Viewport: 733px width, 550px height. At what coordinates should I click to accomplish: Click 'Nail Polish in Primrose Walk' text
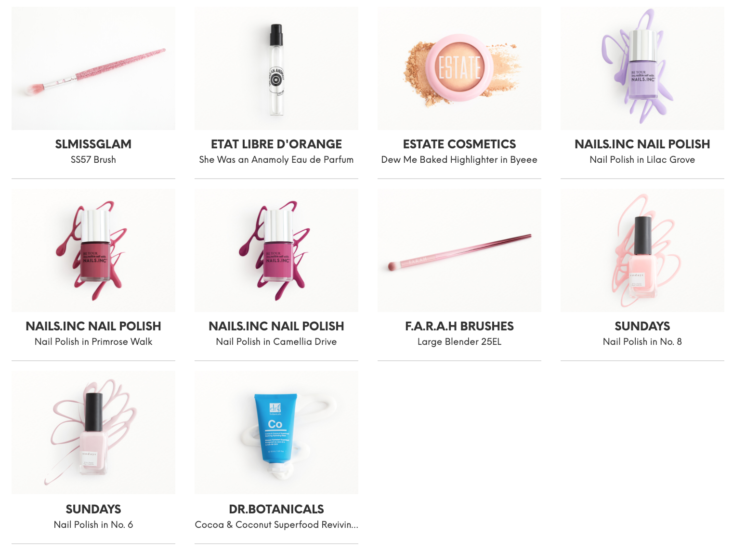(93, 342)
